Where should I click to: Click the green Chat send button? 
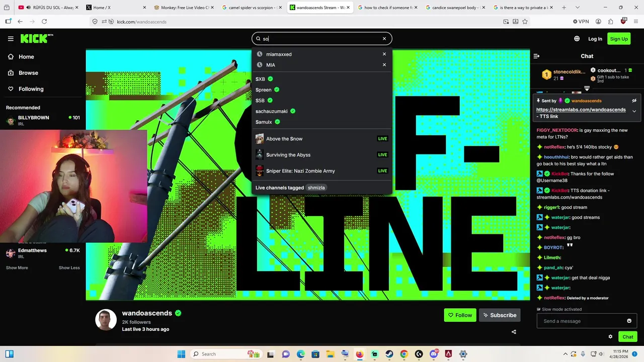(628, 337)
